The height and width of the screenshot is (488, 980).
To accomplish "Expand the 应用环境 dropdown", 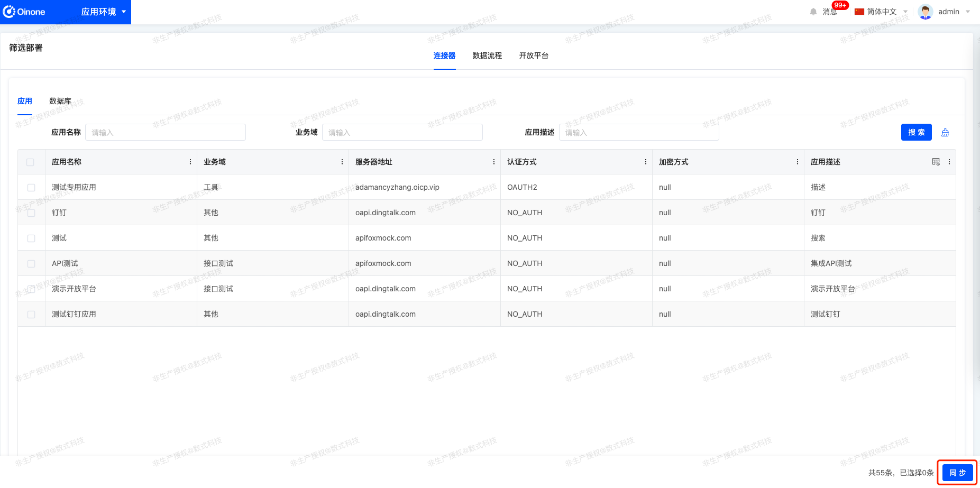I will pos(104,12).
